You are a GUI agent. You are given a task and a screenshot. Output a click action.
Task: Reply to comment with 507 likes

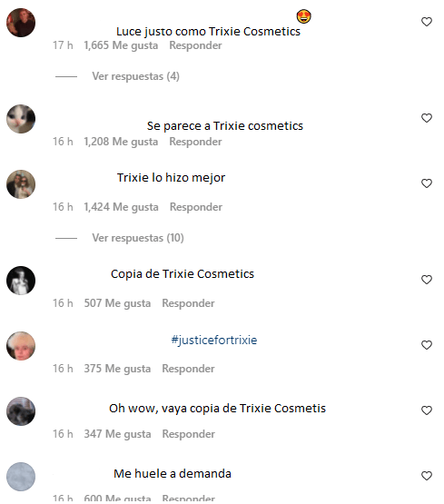point(188,303)
